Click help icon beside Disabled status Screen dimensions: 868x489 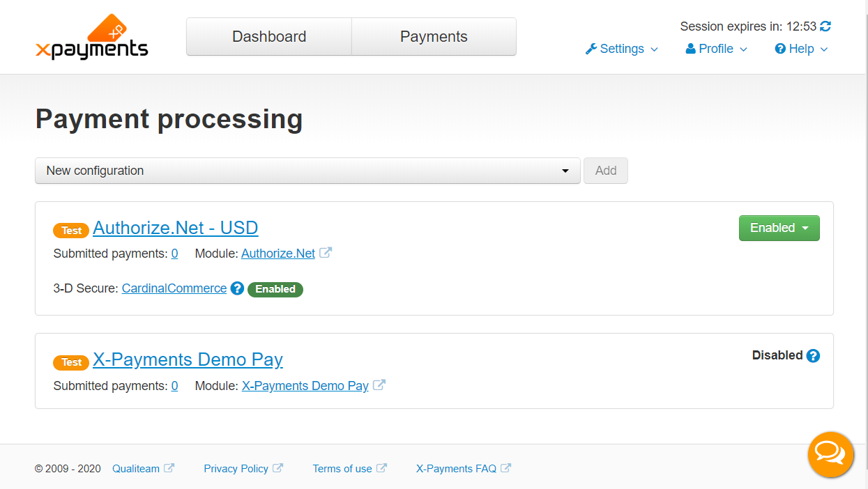813,356
